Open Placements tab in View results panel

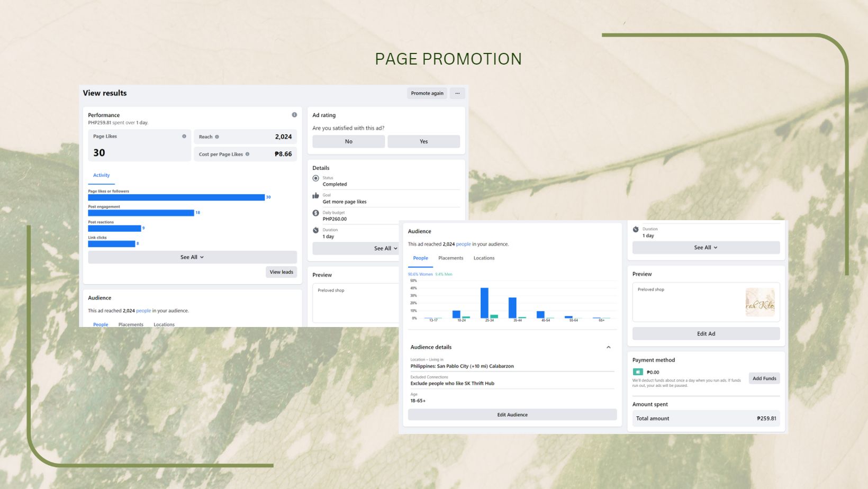(x=131, y=324)
